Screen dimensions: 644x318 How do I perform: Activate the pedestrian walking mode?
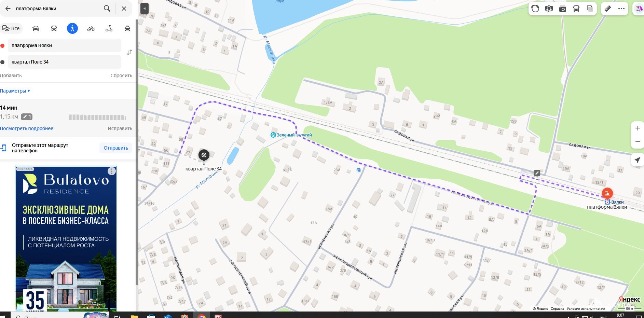tap(72, 28)
